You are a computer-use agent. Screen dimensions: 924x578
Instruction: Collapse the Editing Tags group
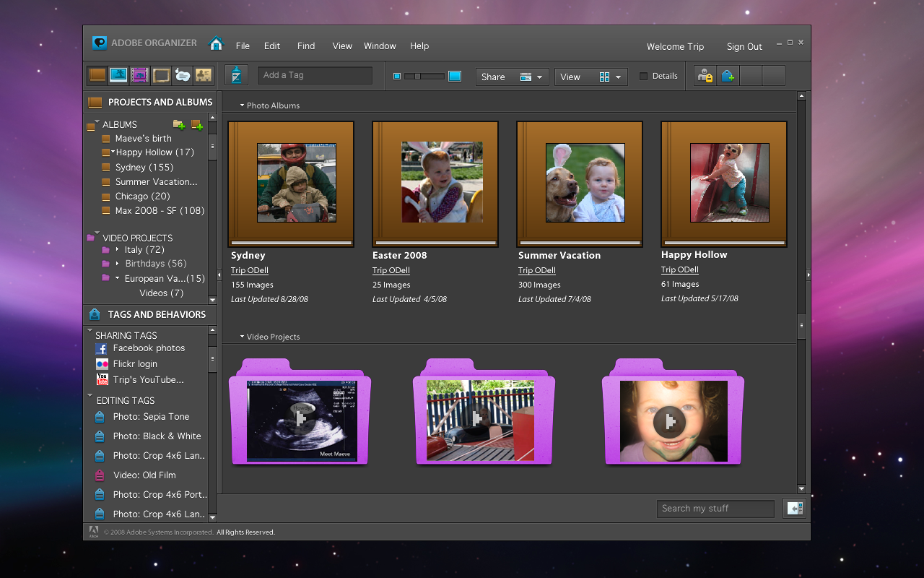pos(90,396)
